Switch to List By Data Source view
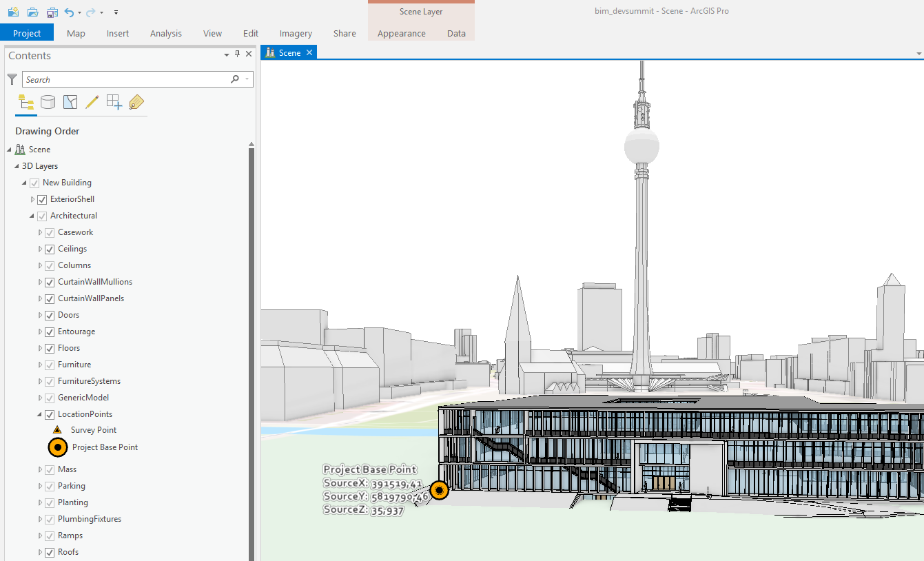This screenshot has height=561, width=924. click(48, 101)
